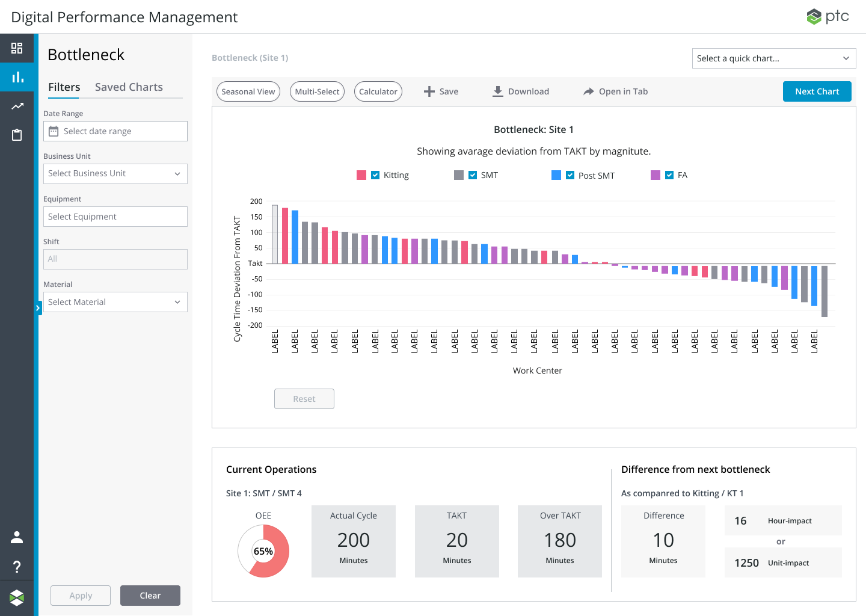
Task: Click the Apply button
Action: pos(81,596)
